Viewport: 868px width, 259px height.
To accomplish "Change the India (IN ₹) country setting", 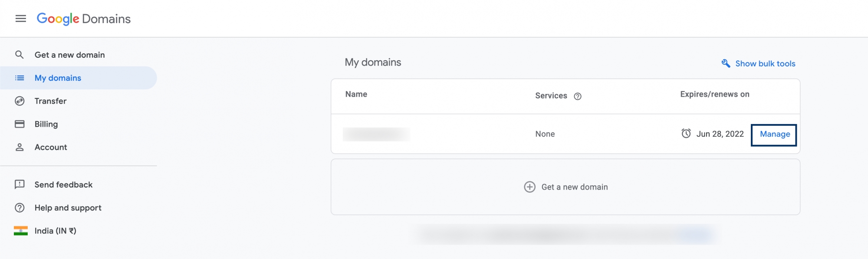I will pos(56,231).
